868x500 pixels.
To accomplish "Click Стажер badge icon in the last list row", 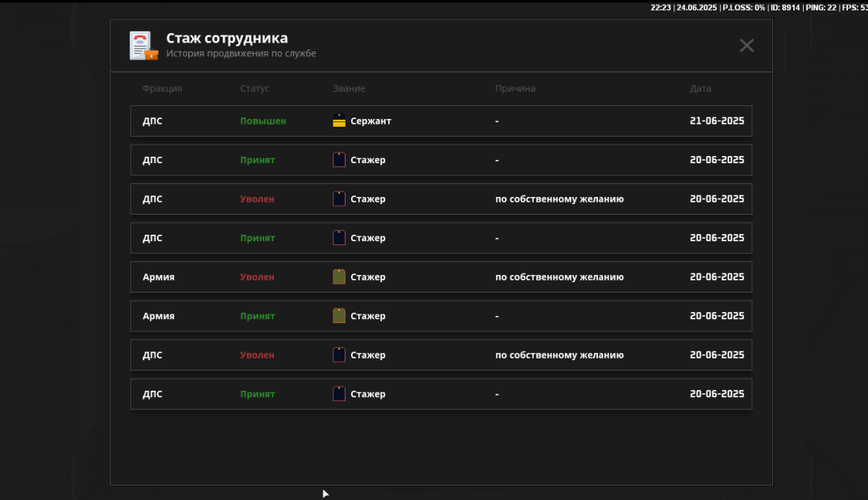I will pos(339,394).
